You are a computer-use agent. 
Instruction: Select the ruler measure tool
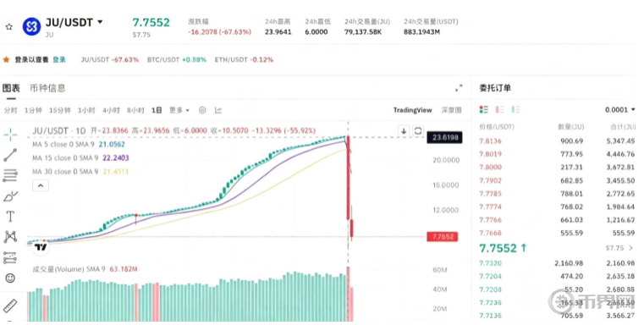(10, 306)
